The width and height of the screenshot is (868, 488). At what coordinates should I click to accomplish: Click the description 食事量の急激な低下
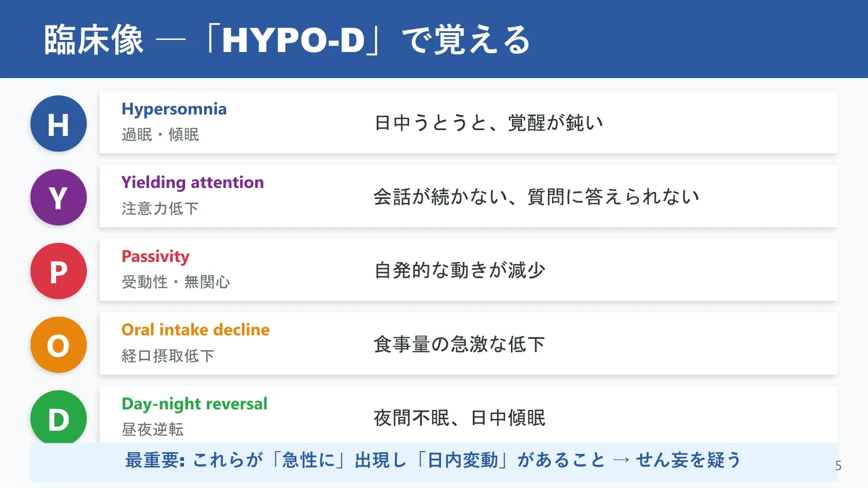pos(459,345)
